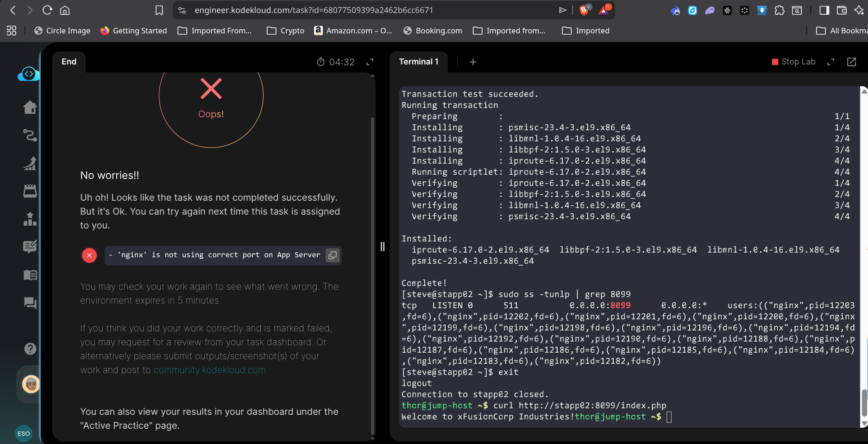Screen dimensions: 868x444
Task: Copy the nginx error message text
Action: coord(332,255)
